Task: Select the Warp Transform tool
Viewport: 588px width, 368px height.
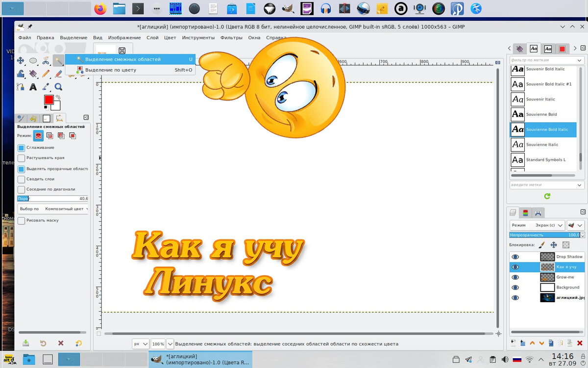Action: point(21,74)
